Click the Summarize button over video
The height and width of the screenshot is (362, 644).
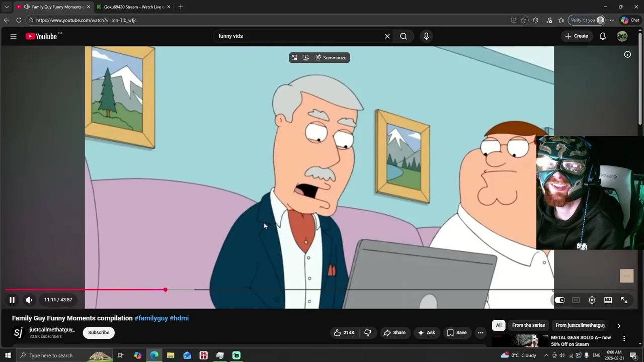[x=331, y=58]
